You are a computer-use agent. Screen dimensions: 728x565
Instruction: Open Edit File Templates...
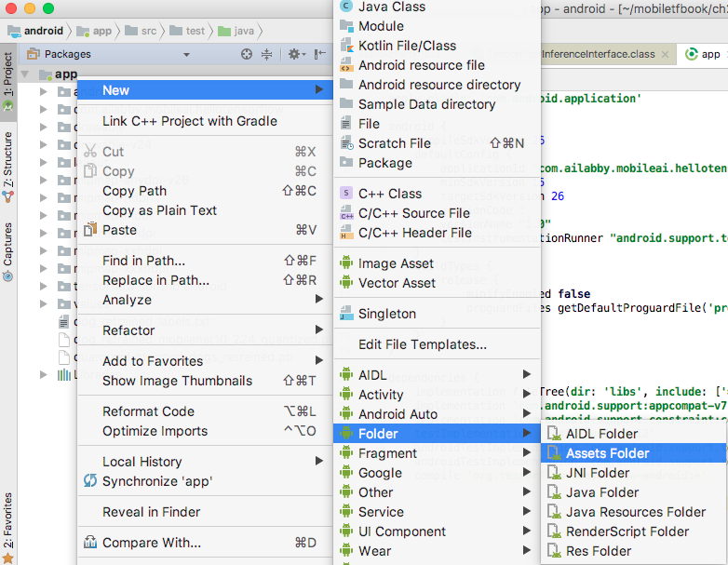pos(437,344)
